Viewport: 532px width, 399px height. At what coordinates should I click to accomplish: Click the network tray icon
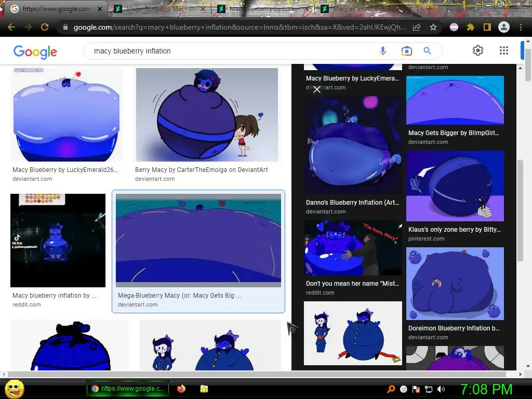[429, 389]
